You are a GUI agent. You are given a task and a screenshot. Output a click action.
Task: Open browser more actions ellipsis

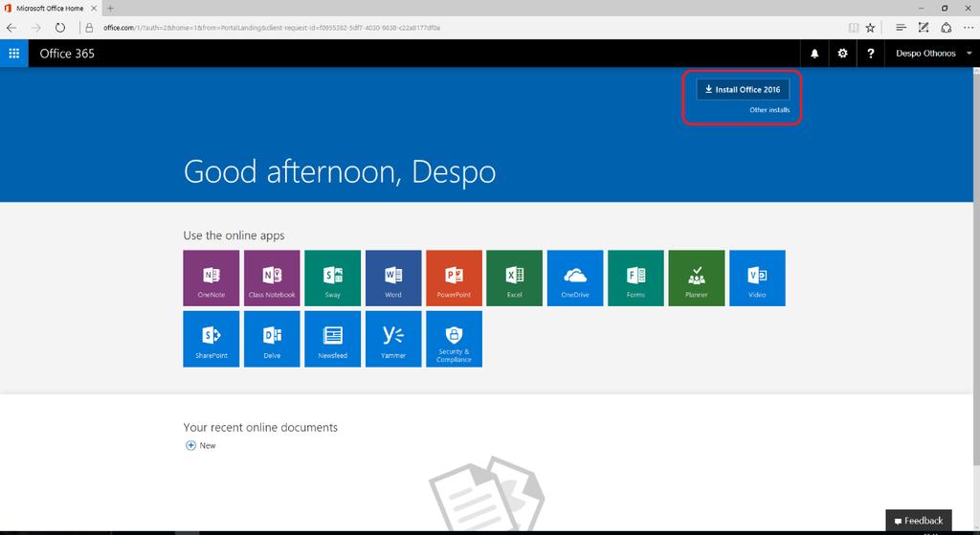point(969,28)
